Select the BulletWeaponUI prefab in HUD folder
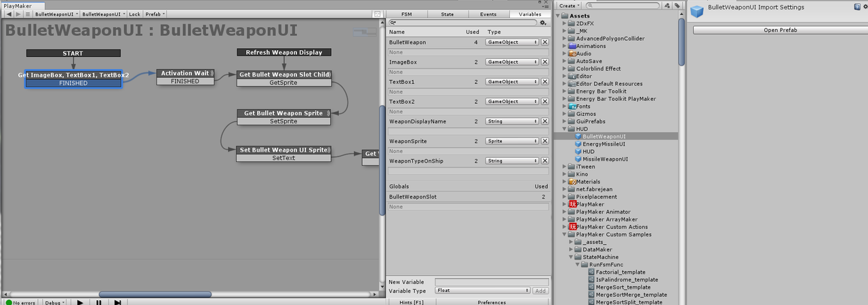868x305 pixels. click(x=604, y=136)
